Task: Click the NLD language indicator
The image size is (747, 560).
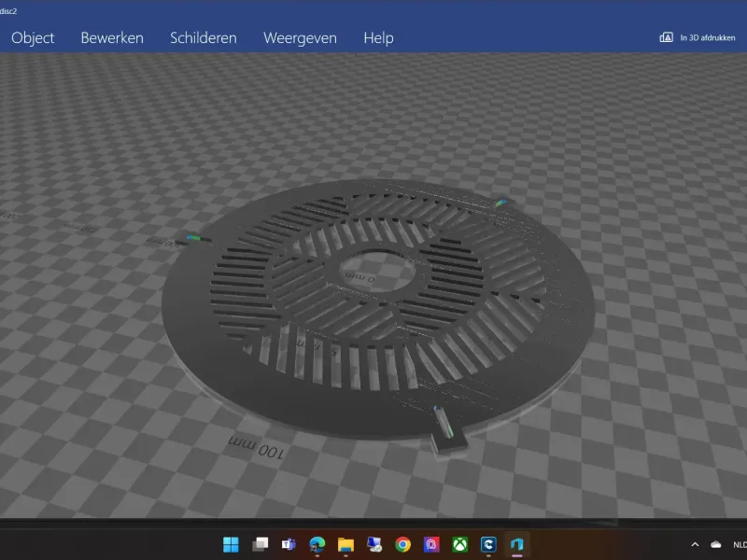Action: pos(740,544)
